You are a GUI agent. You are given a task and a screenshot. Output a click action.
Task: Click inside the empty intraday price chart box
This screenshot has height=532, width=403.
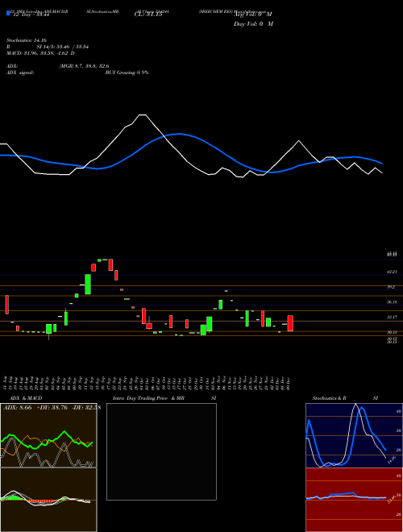pyautogui.click(x=161, y=451)
